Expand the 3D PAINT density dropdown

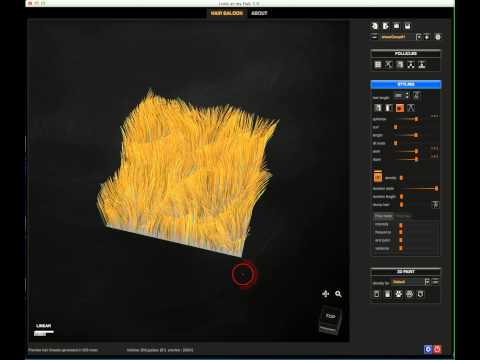point(427,282)
